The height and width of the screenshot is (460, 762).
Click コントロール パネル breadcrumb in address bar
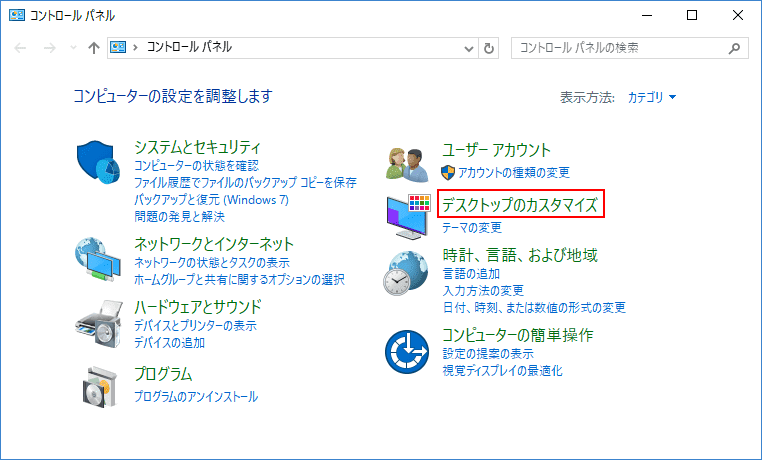(189, 47)
